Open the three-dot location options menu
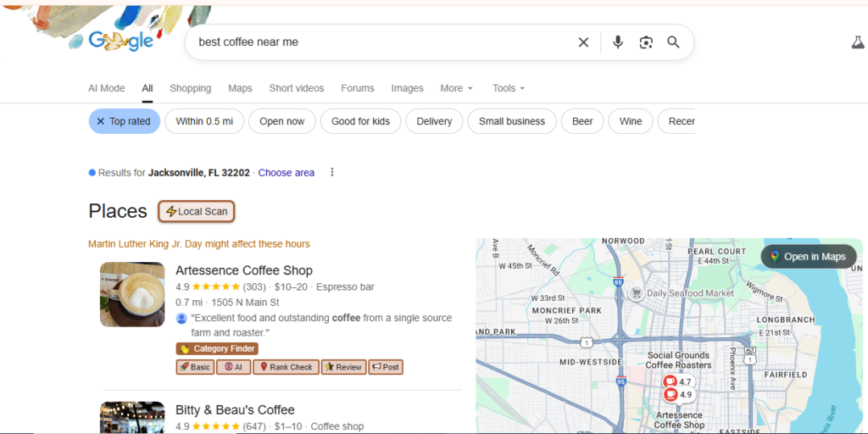Screen dimensions: 868x434 [x=332, y=172]
